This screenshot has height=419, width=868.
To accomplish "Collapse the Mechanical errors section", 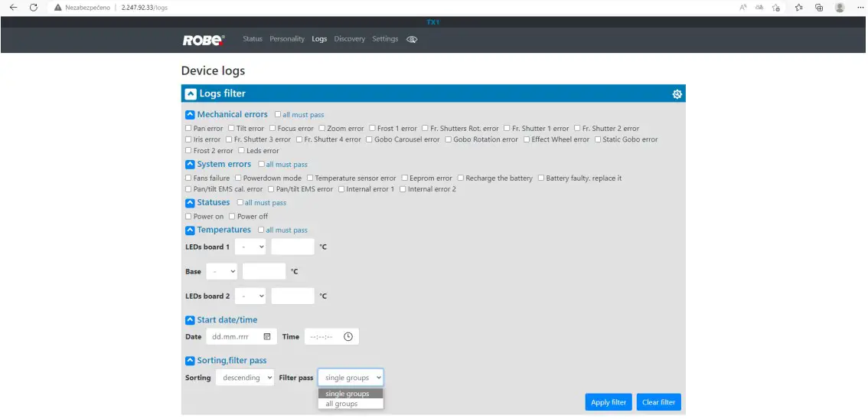I will point(190,115).
